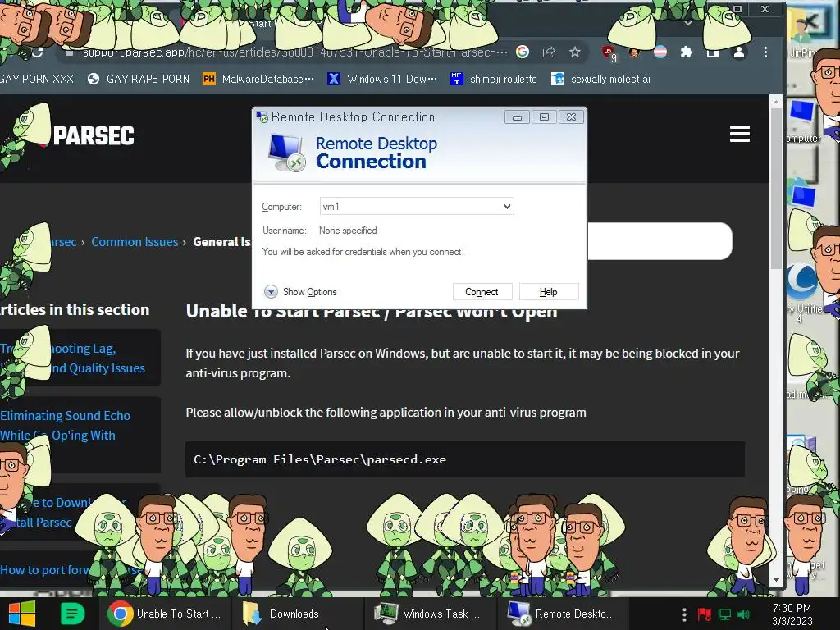840x630 pixels.
Task: Click the Google icon in address bar
Action: coord(523,52)
